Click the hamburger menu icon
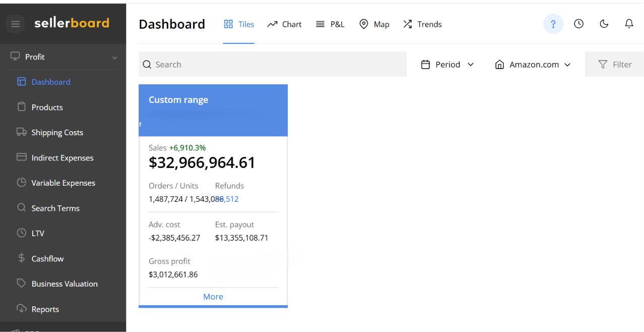644x332 pixels. pos(15,24)
